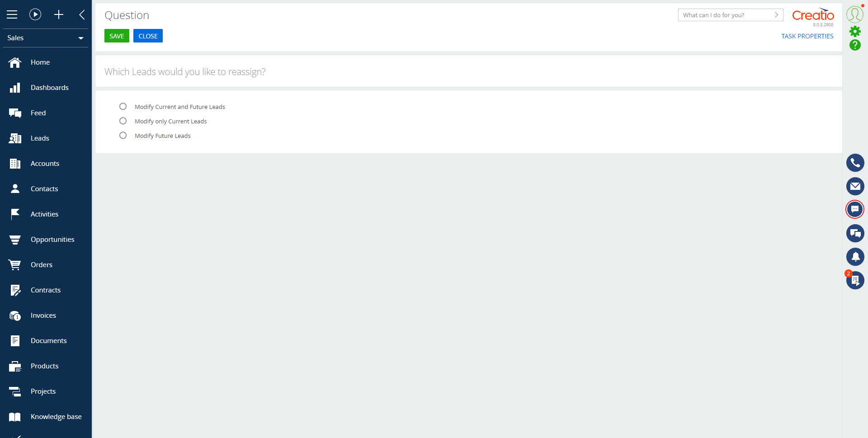Open the TASK PROPERTIES link
868x438 pixels.
point(807,36)
